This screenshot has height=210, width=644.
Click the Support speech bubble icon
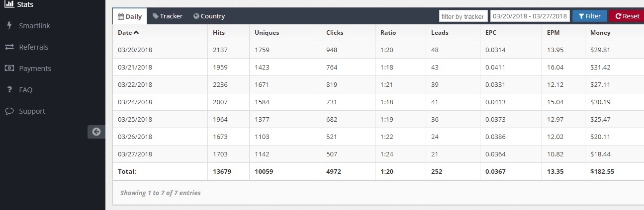(9, 111)
